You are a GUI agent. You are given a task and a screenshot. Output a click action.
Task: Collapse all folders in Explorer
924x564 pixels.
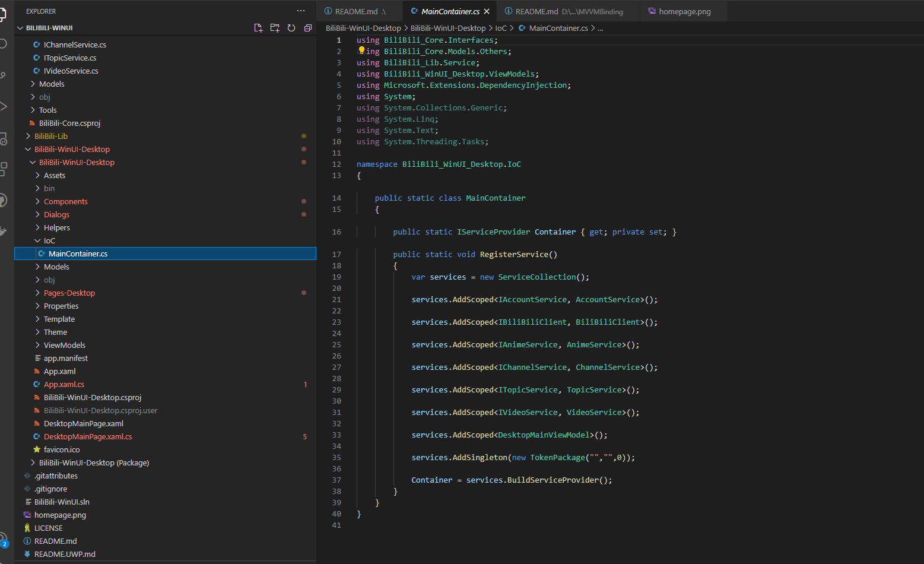pyautogui.click(x=307, y=28)
